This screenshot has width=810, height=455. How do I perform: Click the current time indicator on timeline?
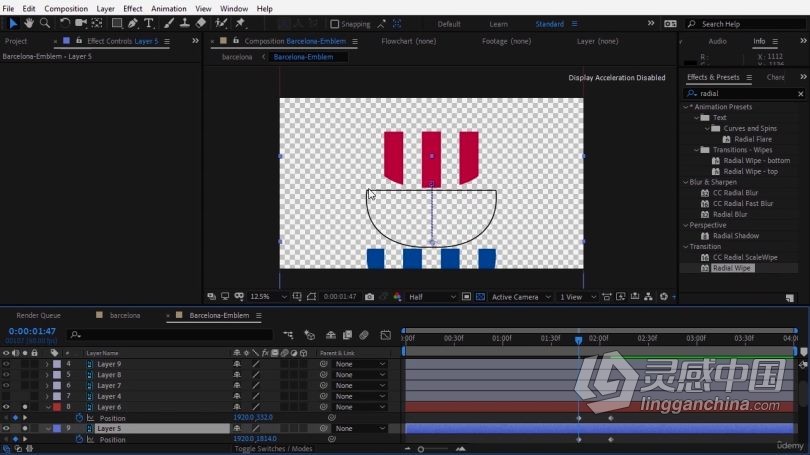tap(579, 340)
